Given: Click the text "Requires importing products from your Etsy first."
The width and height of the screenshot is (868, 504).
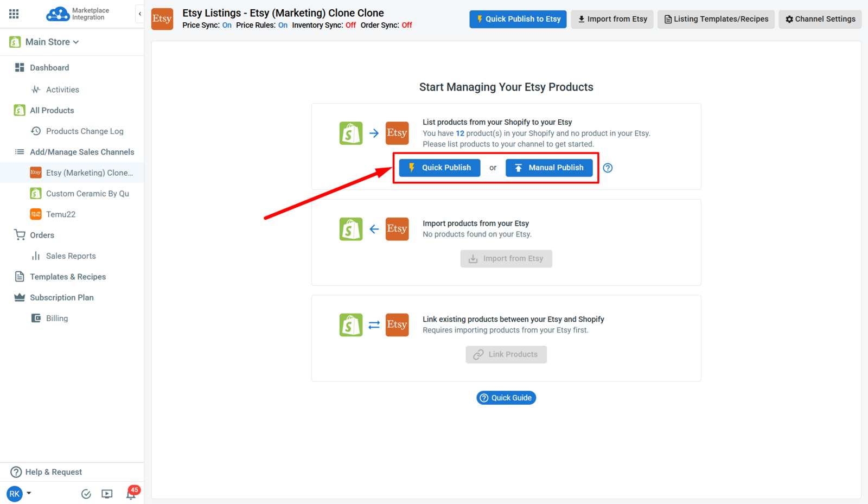Looking at the screenshot, I should coord(506,330).
